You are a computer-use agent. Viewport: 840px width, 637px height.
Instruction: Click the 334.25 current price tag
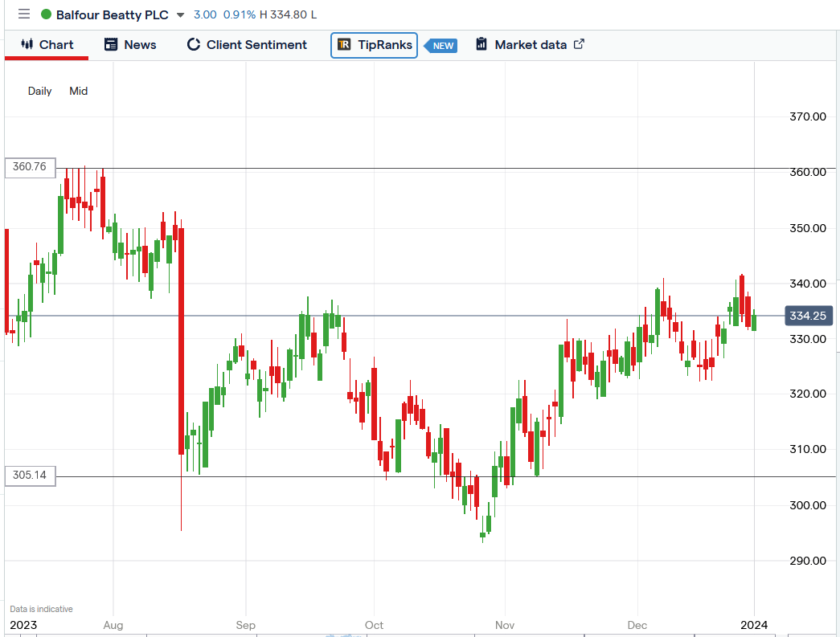tap(808, 316)
